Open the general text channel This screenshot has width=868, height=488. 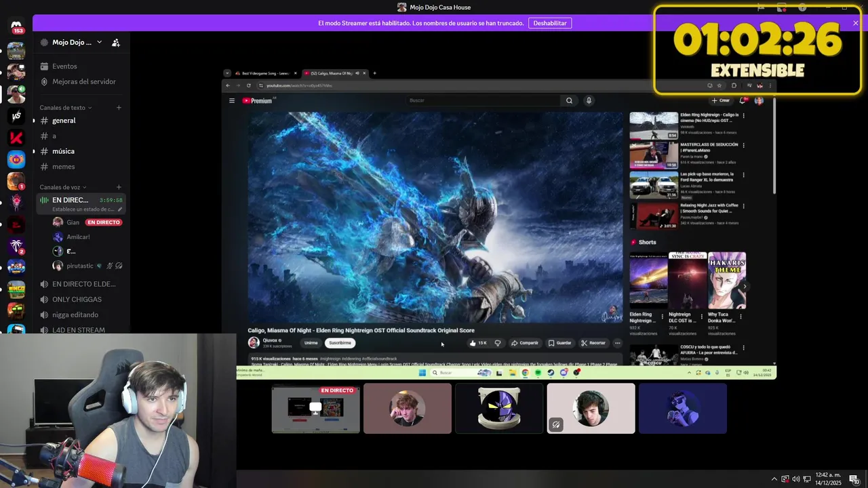click(x=80, y=121)
